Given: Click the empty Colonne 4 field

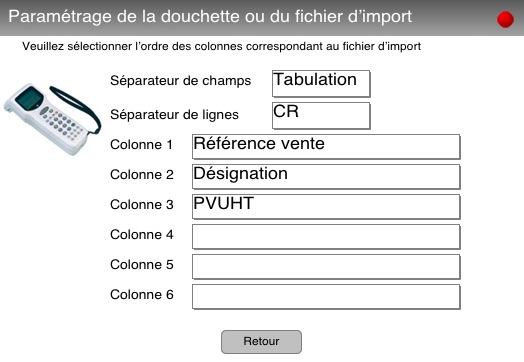Looking at the screenshot, I should pyautogui.click(x=326, y=237).
